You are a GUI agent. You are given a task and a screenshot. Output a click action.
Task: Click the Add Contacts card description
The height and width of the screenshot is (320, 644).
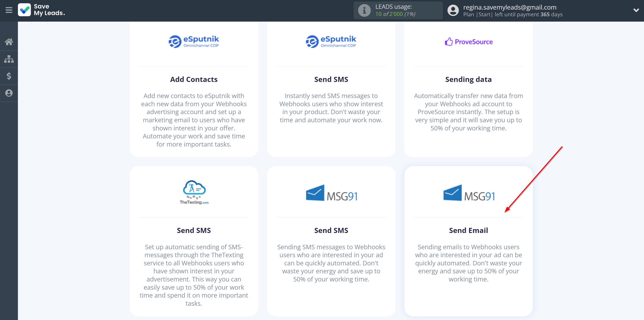coord(194,120)
